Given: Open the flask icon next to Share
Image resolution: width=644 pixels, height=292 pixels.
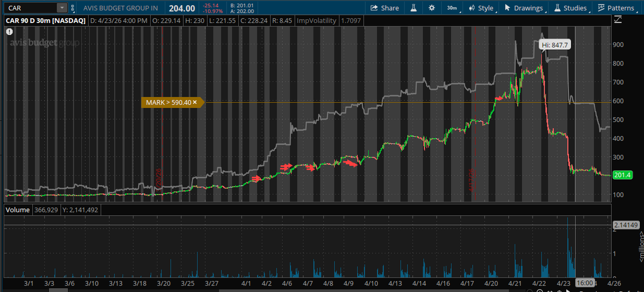Looking at the screenshot, I should point(414,8).
